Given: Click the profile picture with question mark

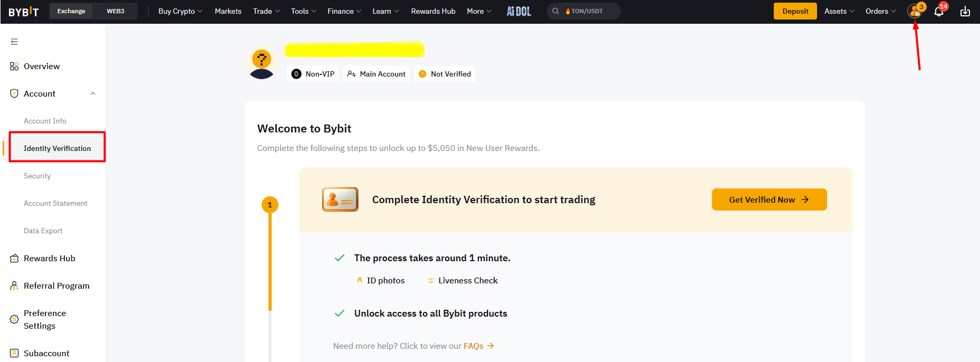Looking at the screenshot, I should click(x=262, y=63).
